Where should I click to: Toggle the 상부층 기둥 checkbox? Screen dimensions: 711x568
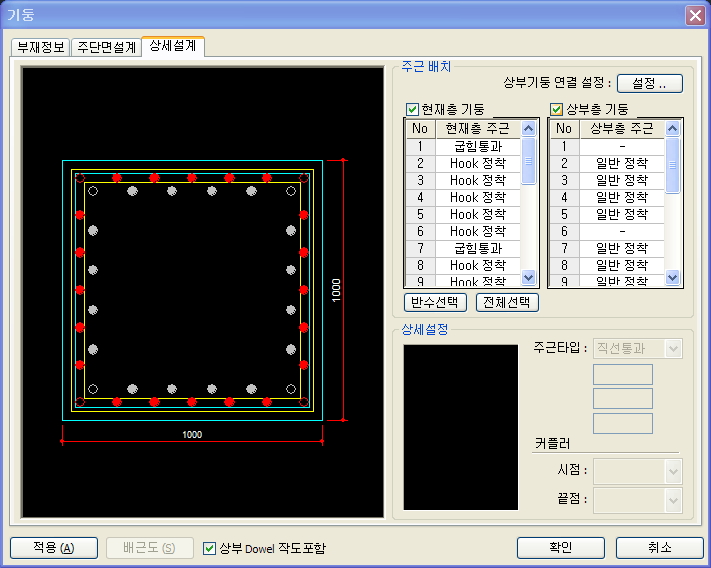point(556,109)
